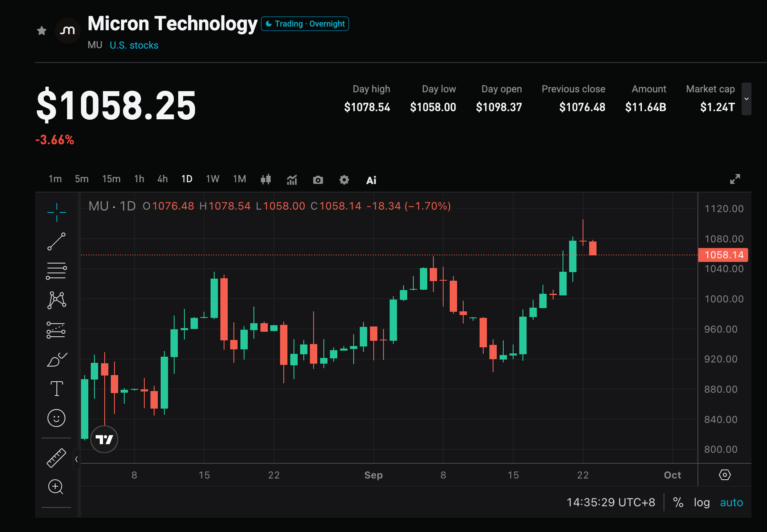Add Micron Technology to favorites with star
Screen dimensions: 767x532
point(42,31)
